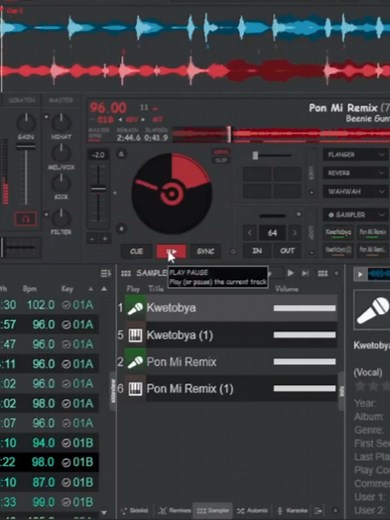Trigger the Pon Mi Remix sampler pad
The height and width of the screenshot is (520, 390).
click(x=373, y=232)
